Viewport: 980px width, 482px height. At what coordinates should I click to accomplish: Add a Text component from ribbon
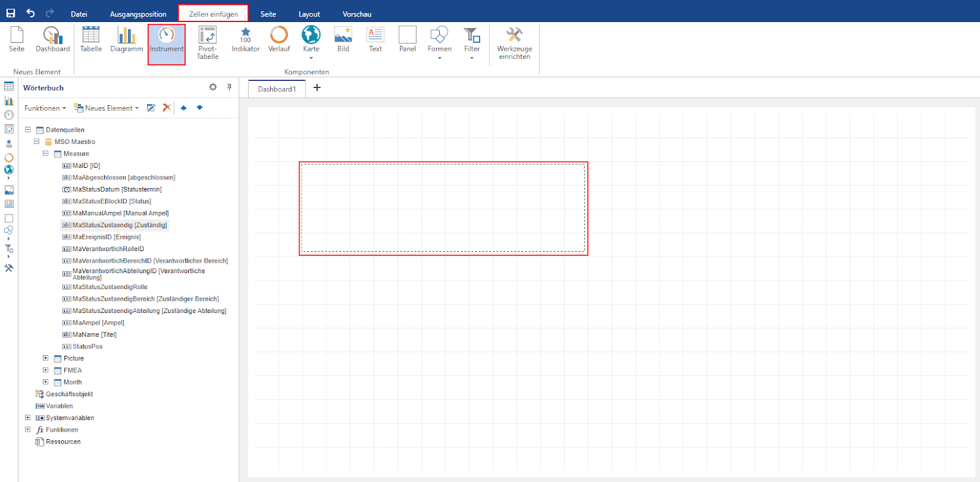point(375,39)
